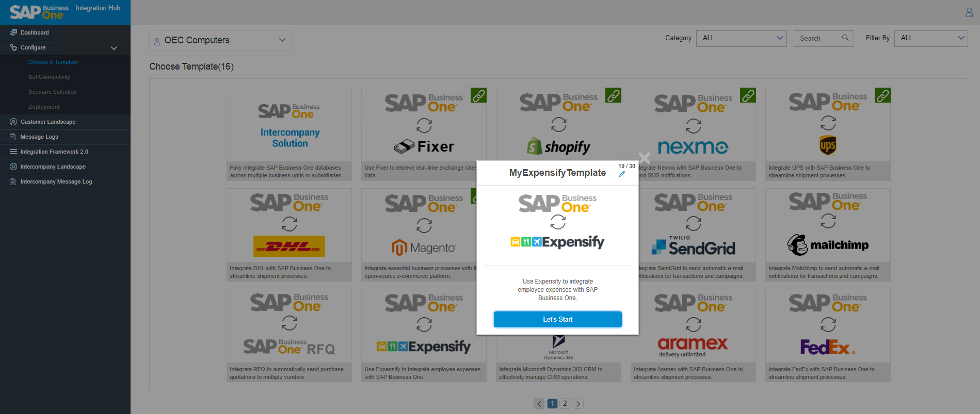Select Set Connectivity in the sidebar

(x=49, y=77)
